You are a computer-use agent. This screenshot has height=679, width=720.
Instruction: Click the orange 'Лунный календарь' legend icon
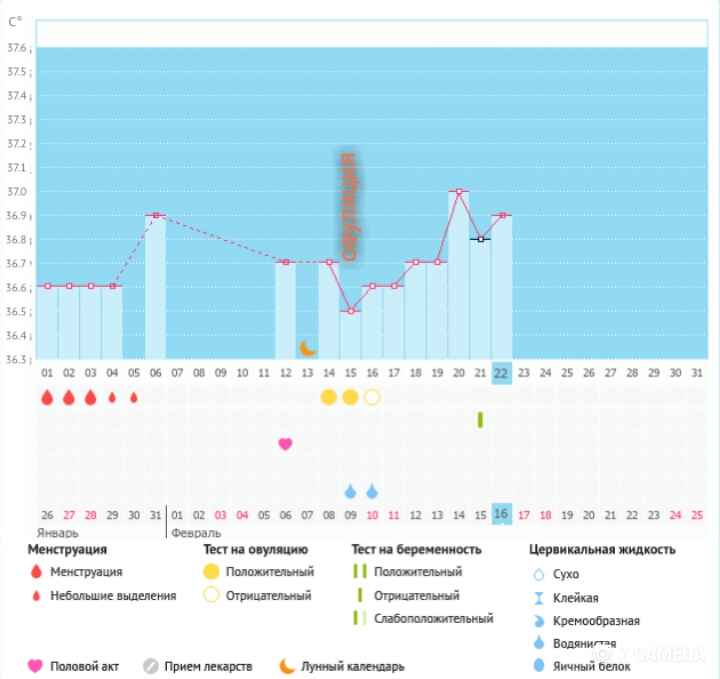tap(286, 666)
